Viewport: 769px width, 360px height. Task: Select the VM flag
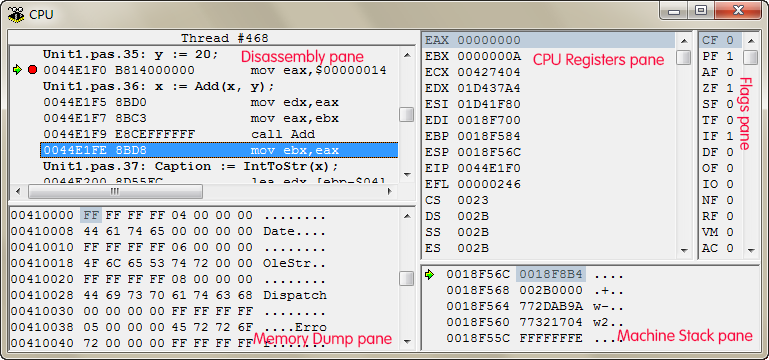point(718,232)
